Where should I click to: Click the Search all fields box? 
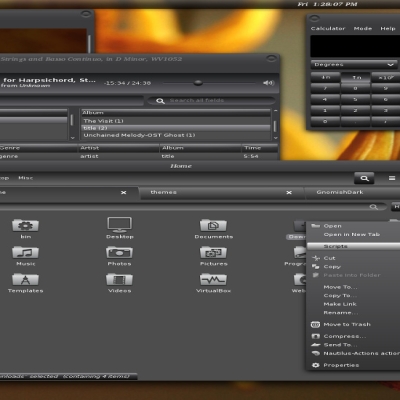(211, 100)
